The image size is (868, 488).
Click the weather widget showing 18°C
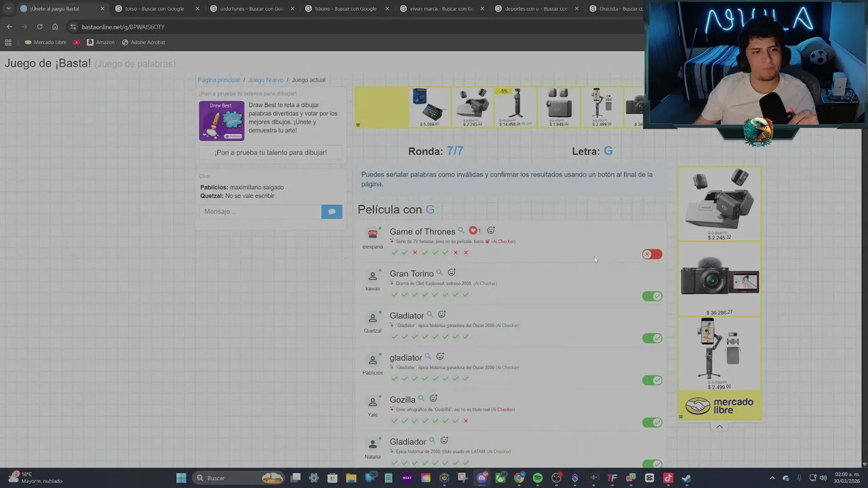pos(34,478)
